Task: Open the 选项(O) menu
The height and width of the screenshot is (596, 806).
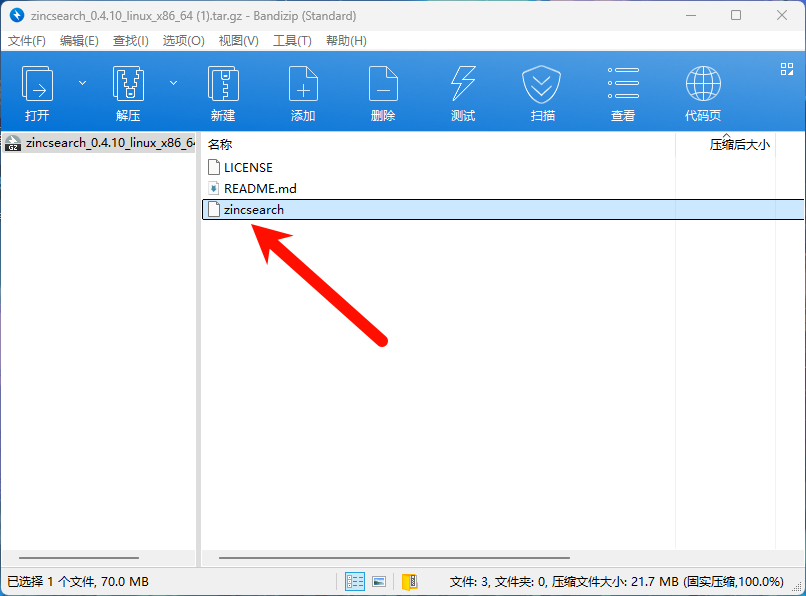Action: [184, 41]
